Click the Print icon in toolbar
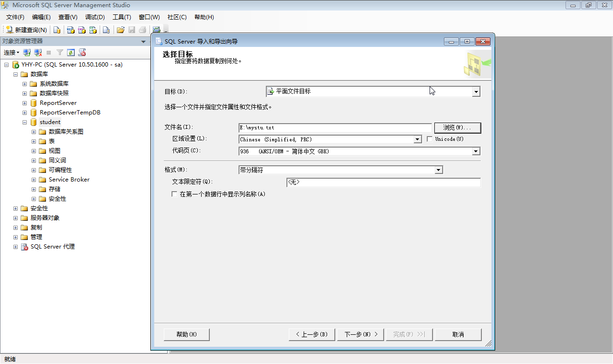 click(142, 30)
